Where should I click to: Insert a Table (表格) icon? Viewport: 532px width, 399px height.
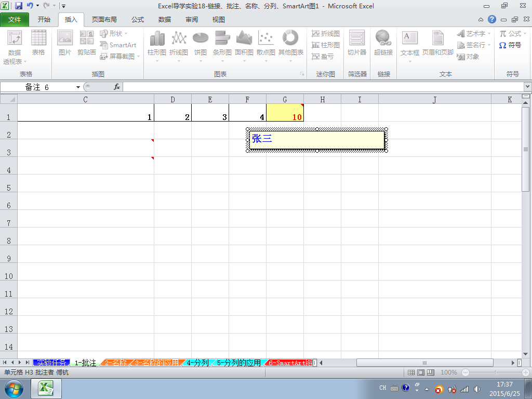pyautogui.click(x=38, y=43)
